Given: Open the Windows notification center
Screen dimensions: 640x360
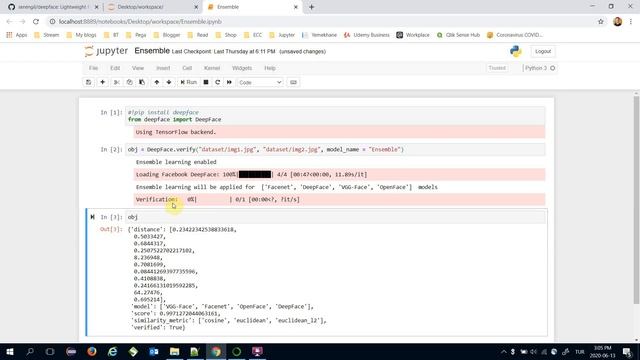Looking at the screenshot, I should click(x=627, y=351).
